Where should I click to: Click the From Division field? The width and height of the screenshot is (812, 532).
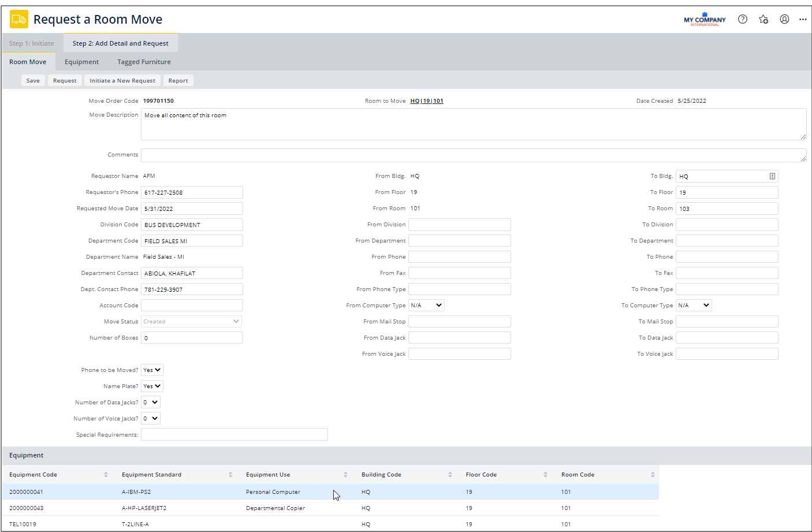tap(460, 225)
